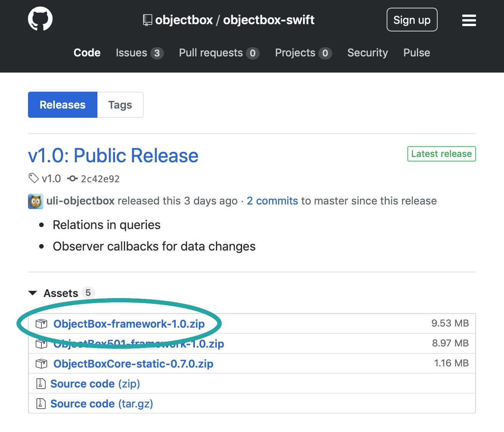Download ObjectBox-framework-1.0.zip
The image size is (504, 432).
[x=129, y=324]
